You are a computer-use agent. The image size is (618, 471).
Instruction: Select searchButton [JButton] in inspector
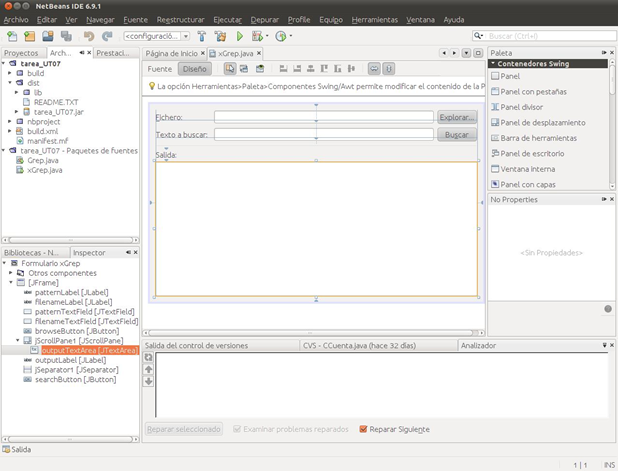pos(75,379)
